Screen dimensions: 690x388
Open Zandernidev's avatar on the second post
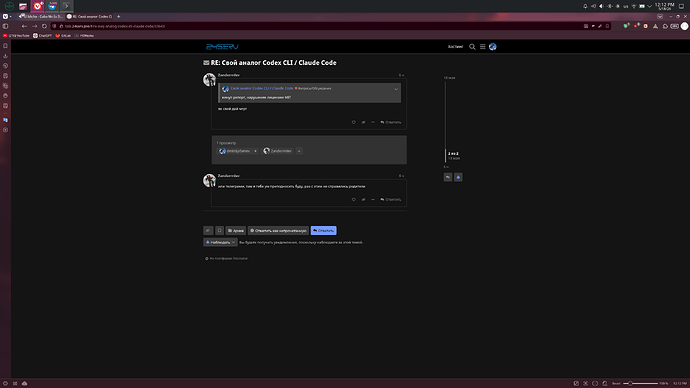[x=209, y=180]
